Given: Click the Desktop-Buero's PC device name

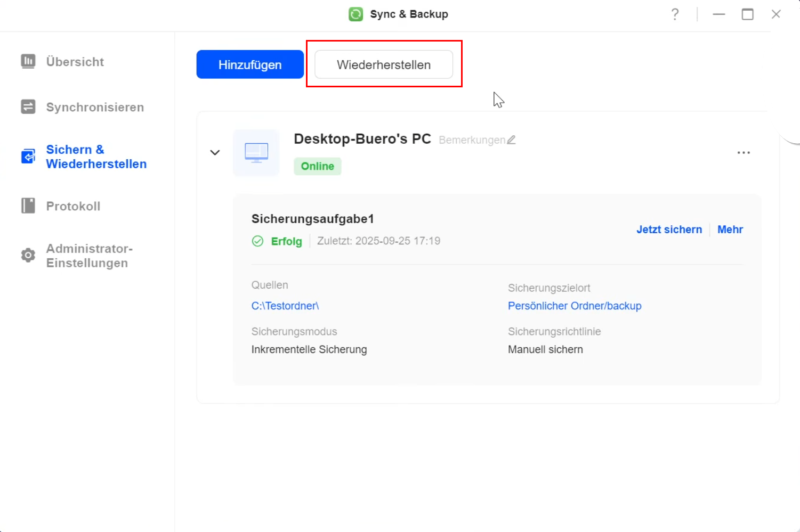Looking at the screenshot, I should [x=362, y=139].
